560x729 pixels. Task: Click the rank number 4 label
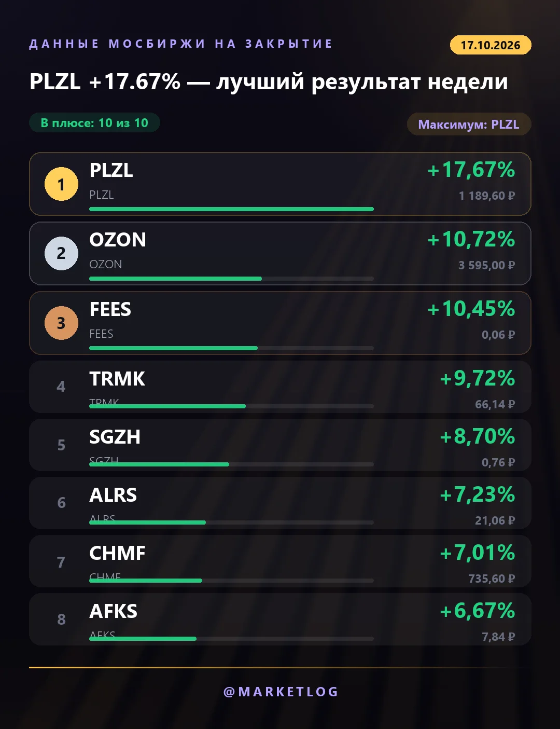(x=61, y=387)
